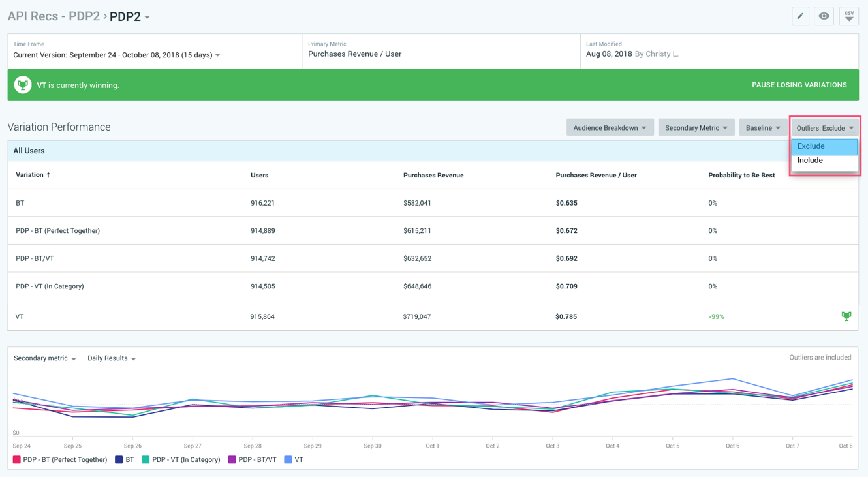Click the light blue VT legend swatch
The height and width of the screenshot is (477, 868).
(x=288, y=460)
